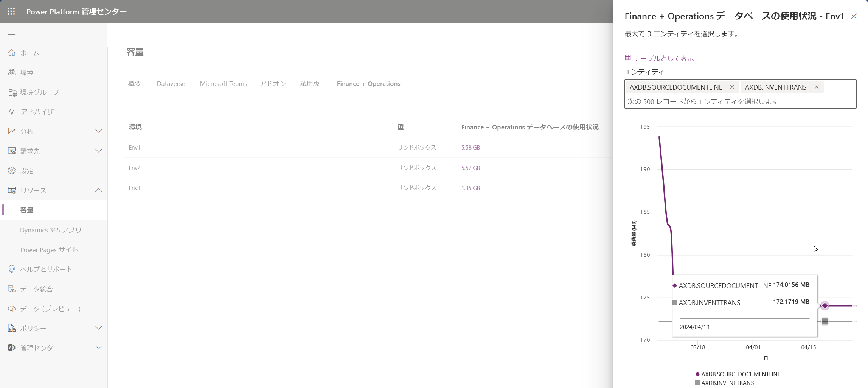The width and height of the screenshot is (868, 388).
Task: Click the 2024/04/19 tooltip date
Action: [x=694, y=327]
